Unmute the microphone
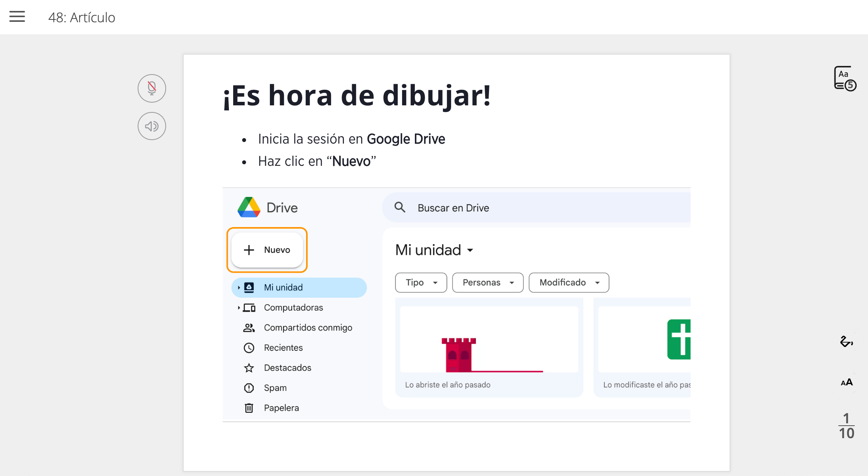The width and height of the screenshot is (868, 476). [152, 88]
